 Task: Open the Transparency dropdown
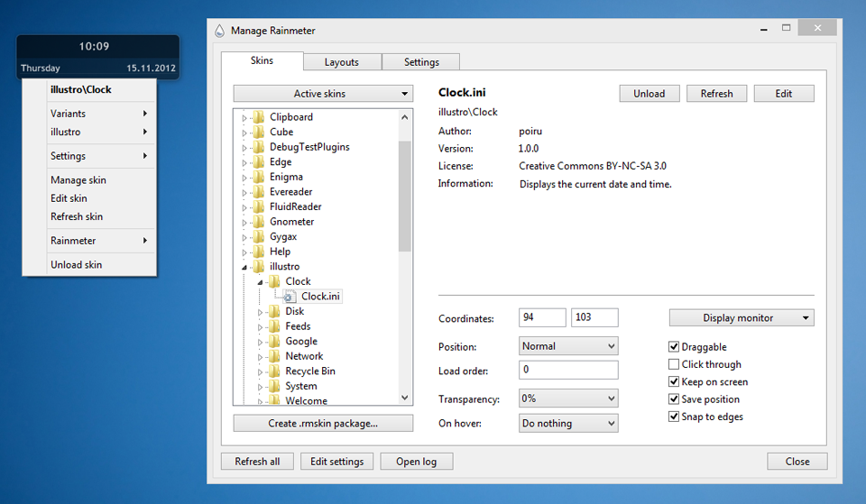coord(568,399)
